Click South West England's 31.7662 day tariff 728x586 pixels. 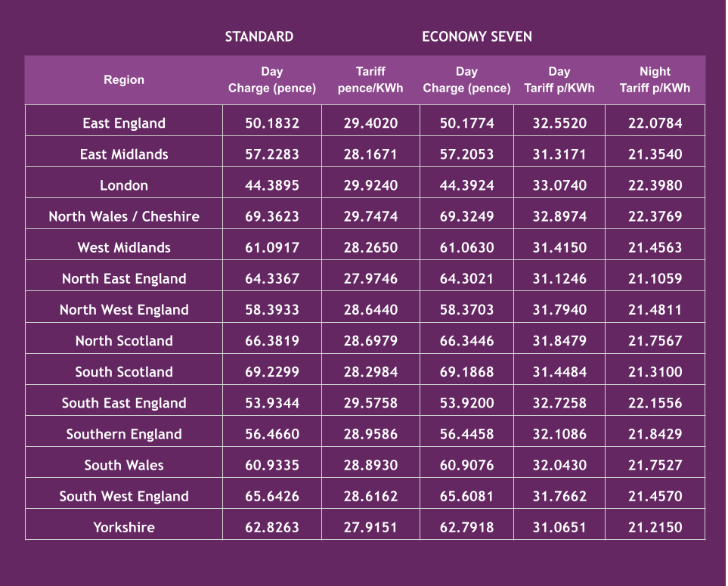coord(559,496)
